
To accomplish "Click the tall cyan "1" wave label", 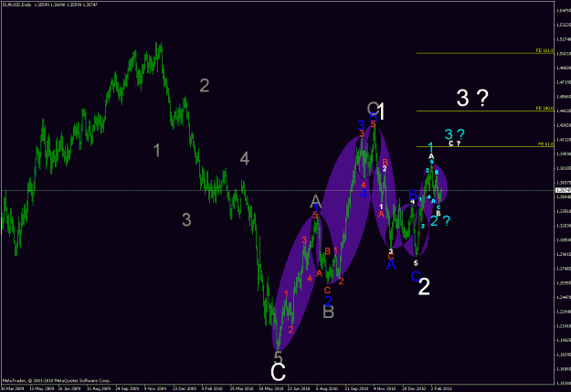I will point(430,147).
